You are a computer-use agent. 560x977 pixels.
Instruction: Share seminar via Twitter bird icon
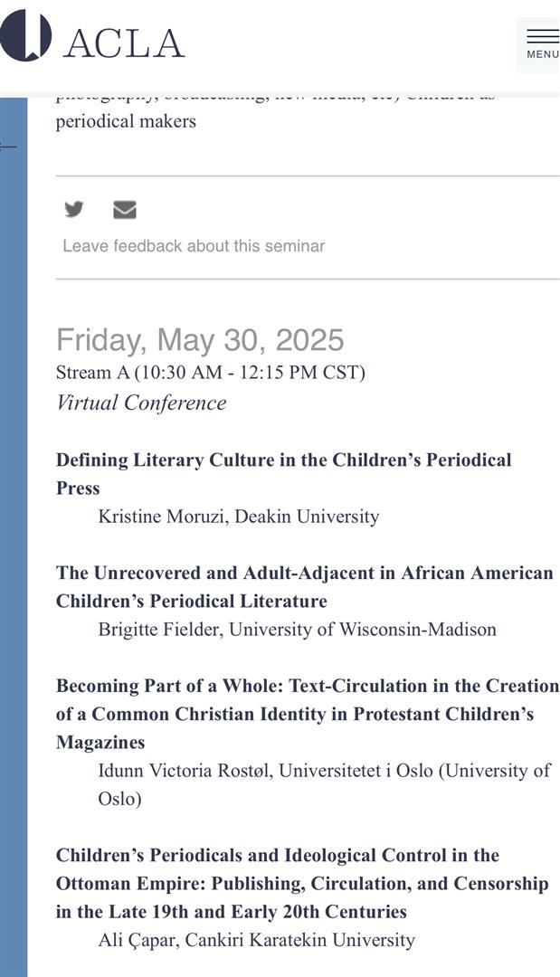[73, 209]
